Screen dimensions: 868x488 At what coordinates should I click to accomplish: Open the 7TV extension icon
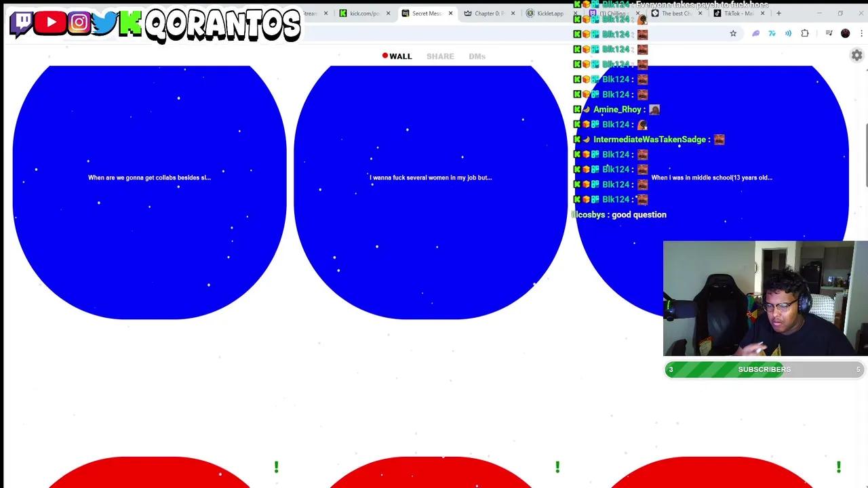coord(772,33)
